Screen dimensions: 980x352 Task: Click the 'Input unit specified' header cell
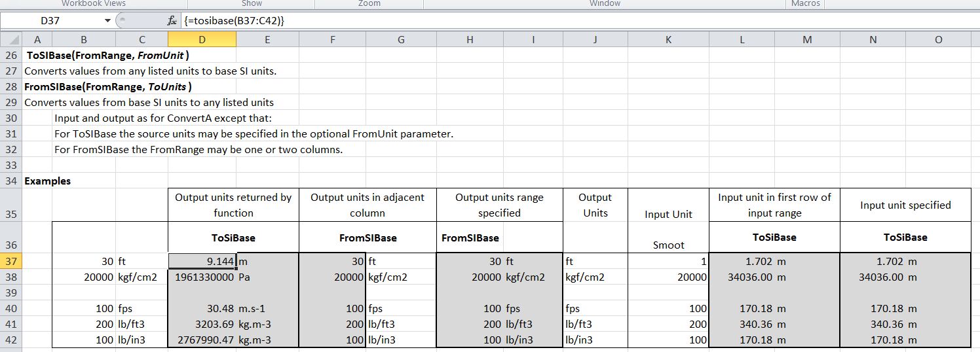coord(905,205)
